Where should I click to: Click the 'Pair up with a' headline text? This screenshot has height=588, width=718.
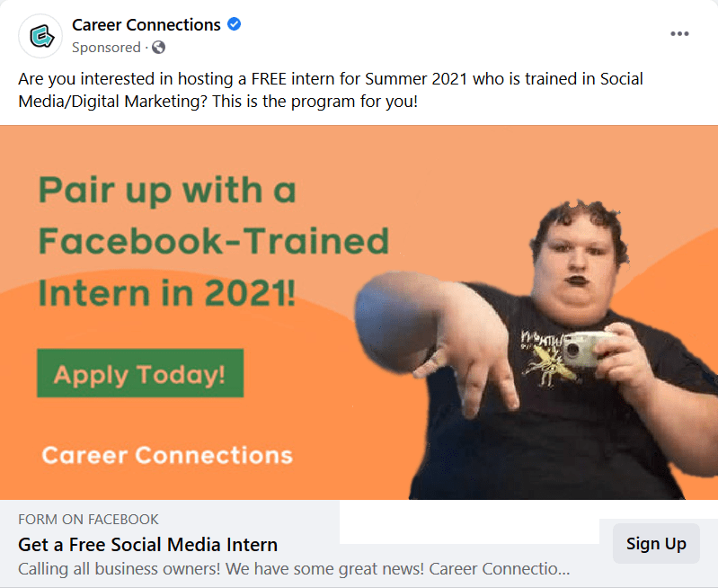(x=167, y=191)
